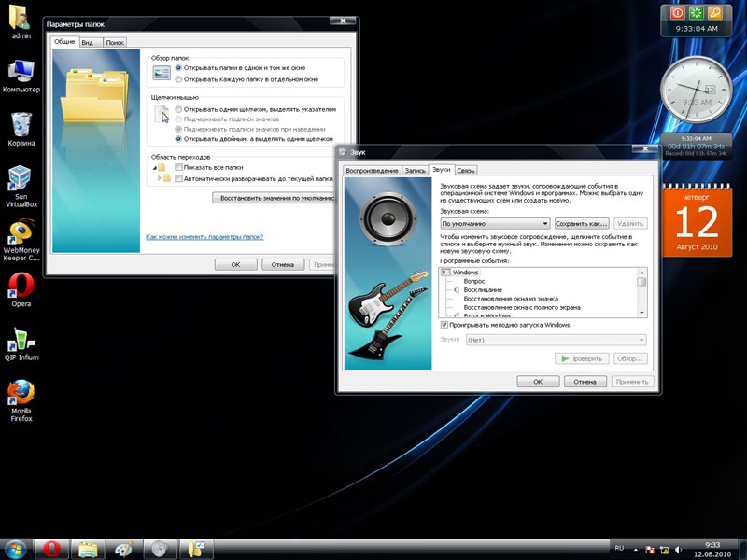
Task: Select the Восклицание event
Action: click(x=483, y=290)
